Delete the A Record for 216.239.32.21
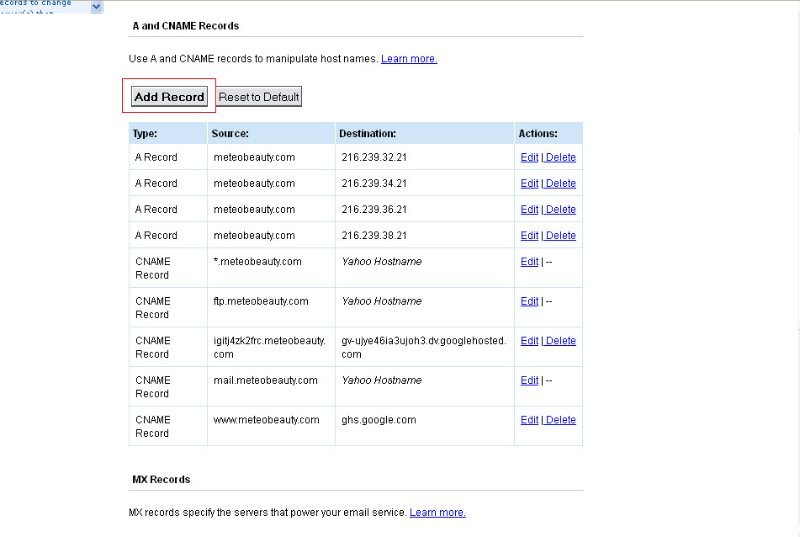This screenshot has height=537, width=800. (x=561, y=158)
